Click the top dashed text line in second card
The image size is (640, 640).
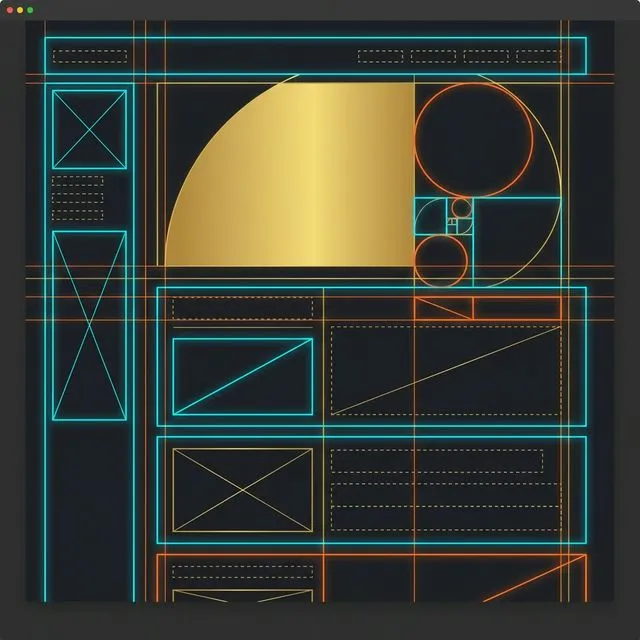coord(436,461)
